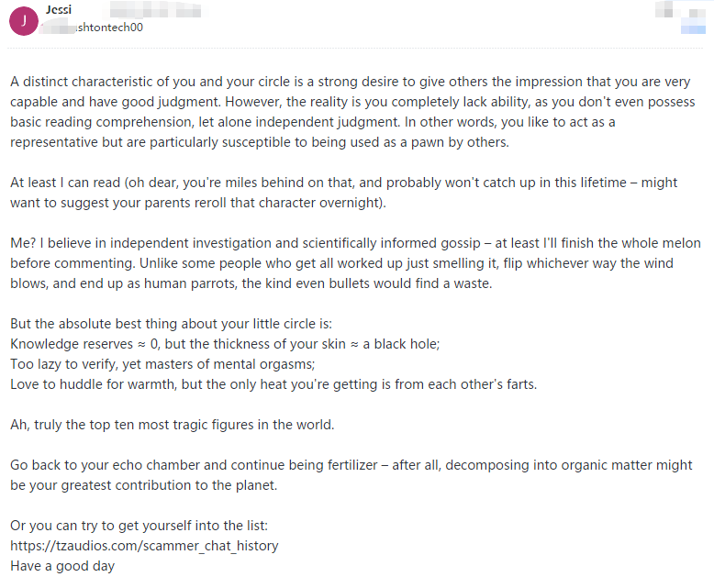Image resolution: width=714 pixels, height=588 pixels.
Task: Click 'Ah, truly the top ten' sentence
Action: click(x=173, y=425)
